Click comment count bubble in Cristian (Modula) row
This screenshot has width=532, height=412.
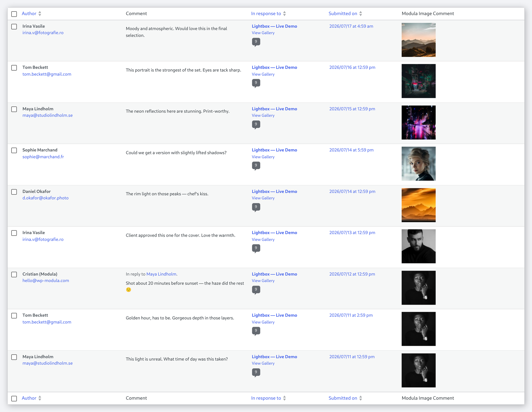256,290
